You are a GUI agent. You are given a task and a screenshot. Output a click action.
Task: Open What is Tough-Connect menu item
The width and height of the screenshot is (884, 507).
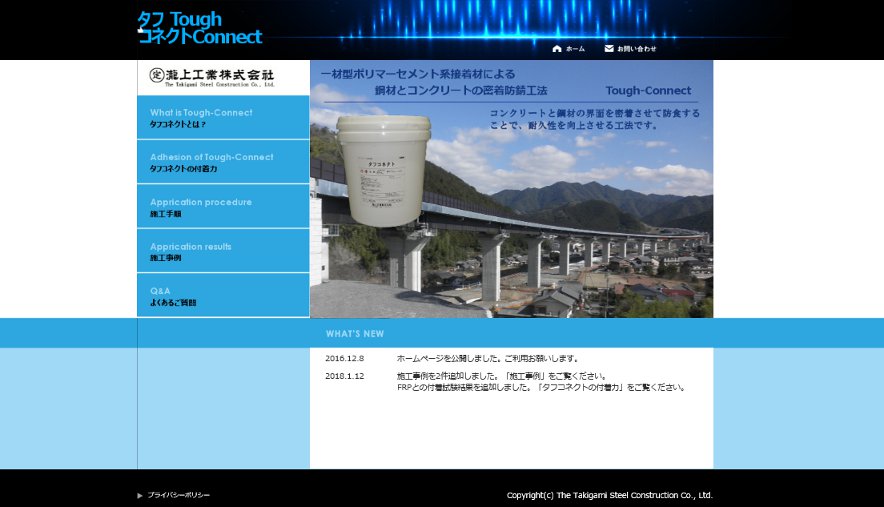pos(223,117)
